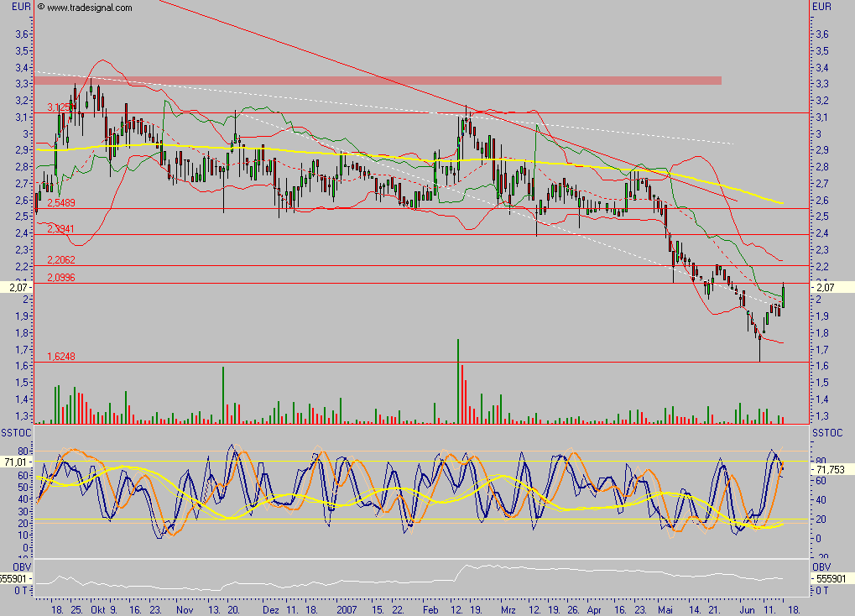Click the OBV indicator label on the right
The image size is (855, 616).
tap(821, 567)
